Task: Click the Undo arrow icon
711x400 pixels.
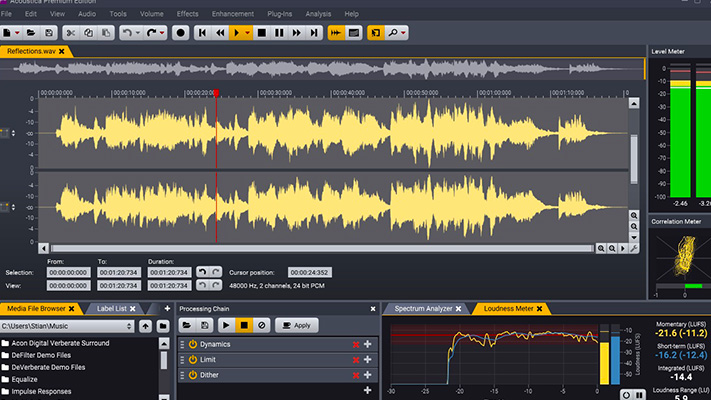Action: (129, 33)
